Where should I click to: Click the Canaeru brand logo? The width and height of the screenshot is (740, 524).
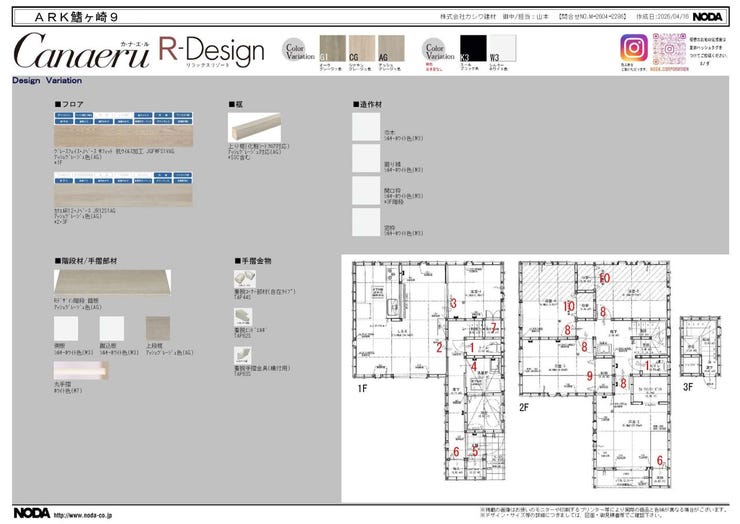(x=82, y=51)
